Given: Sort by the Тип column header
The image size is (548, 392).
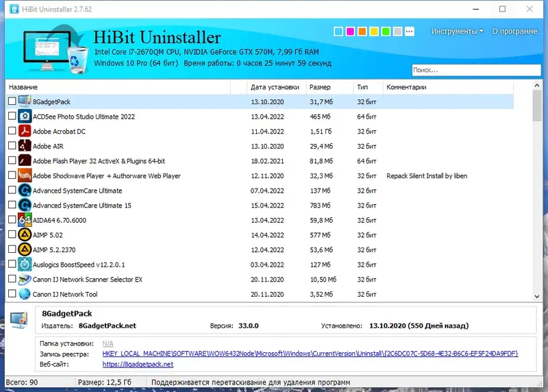Looking at the screenshot, I should click(368, 87).
